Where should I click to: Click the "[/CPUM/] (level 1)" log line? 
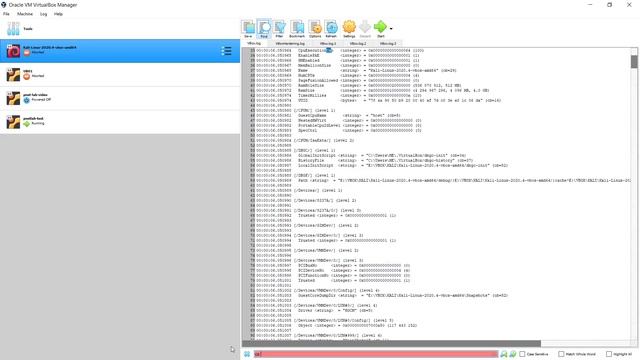pyautogui.click(x=314, y=110)
